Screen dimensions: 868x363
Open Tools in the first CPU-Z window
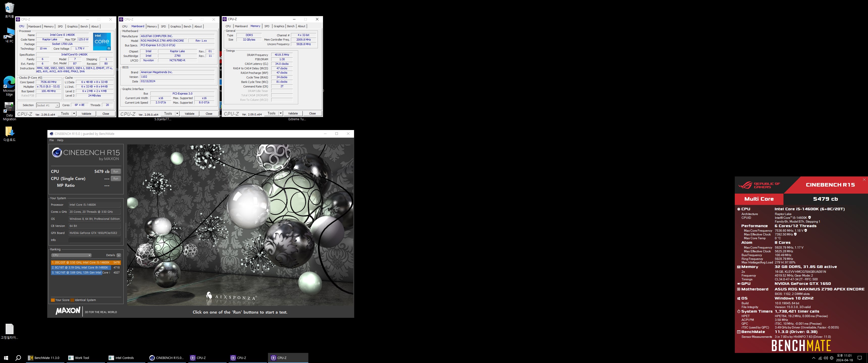point(65,113)
